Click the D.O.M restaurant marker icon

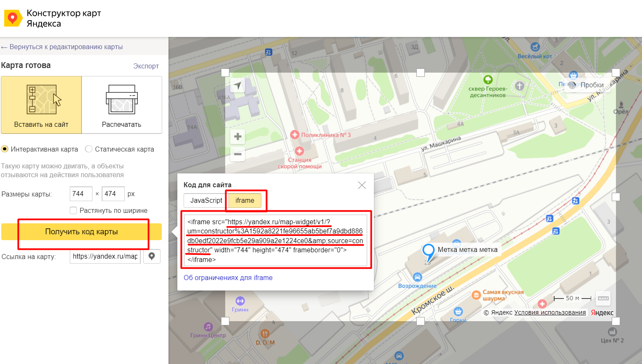pyautogui.click(x=265, y=334)
